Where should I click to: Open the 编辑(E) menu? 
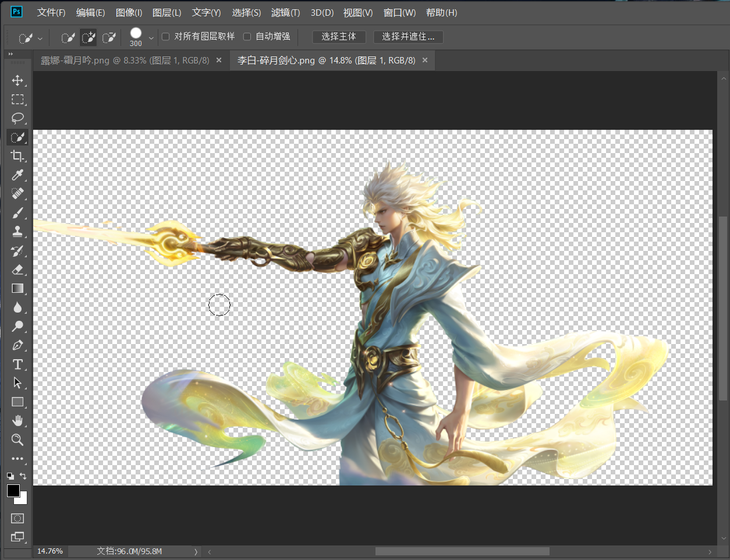[90, 12]
